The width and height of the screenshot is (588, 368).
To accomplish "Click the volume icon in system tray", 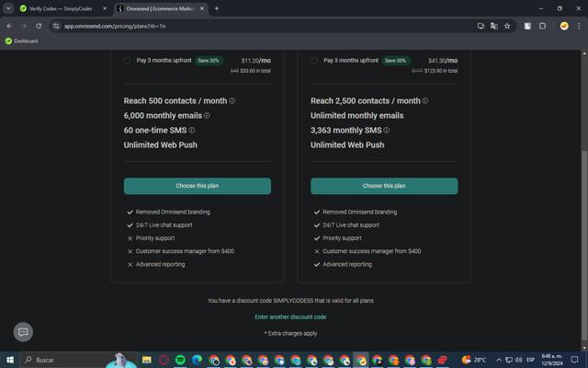I will pos(518,360).
